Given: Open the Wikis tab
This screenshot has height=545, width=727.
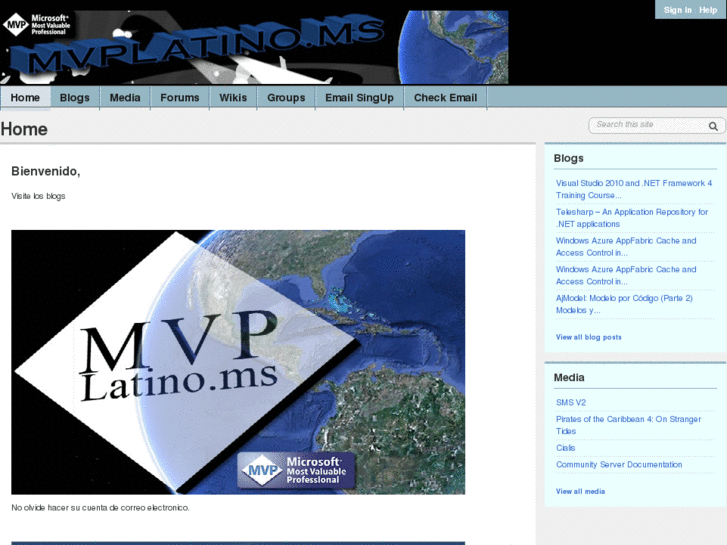Looking at the screenshot, I should coord(233,98).
